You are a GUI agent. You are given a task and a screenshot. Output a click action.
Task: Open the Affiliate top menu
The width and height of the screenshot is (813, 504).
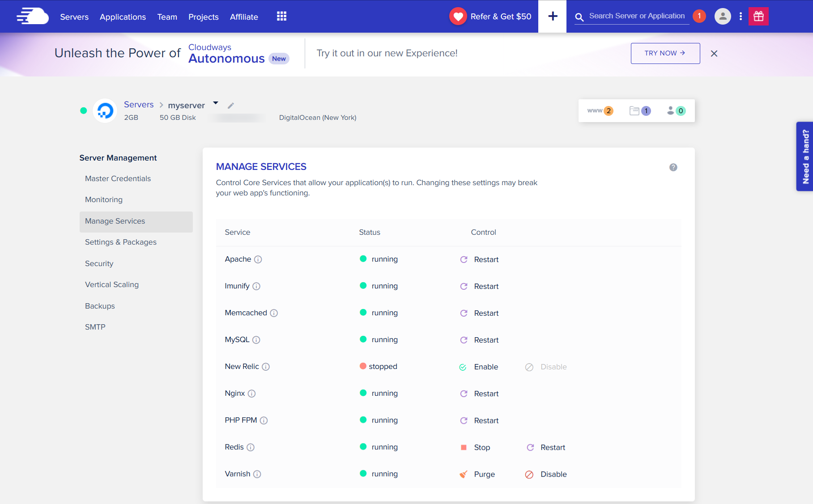coord(244,17)
